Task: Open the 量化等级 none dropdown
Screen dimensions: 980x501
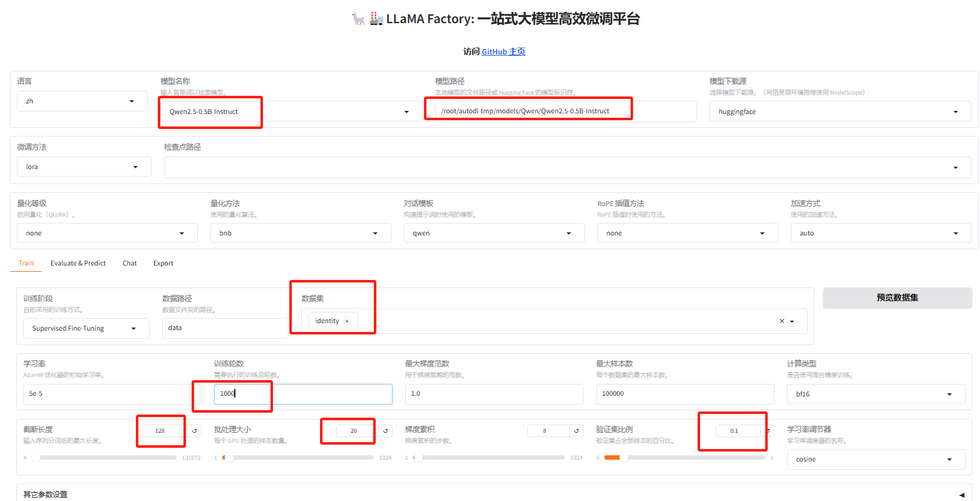Action: (x=107, y=233)
